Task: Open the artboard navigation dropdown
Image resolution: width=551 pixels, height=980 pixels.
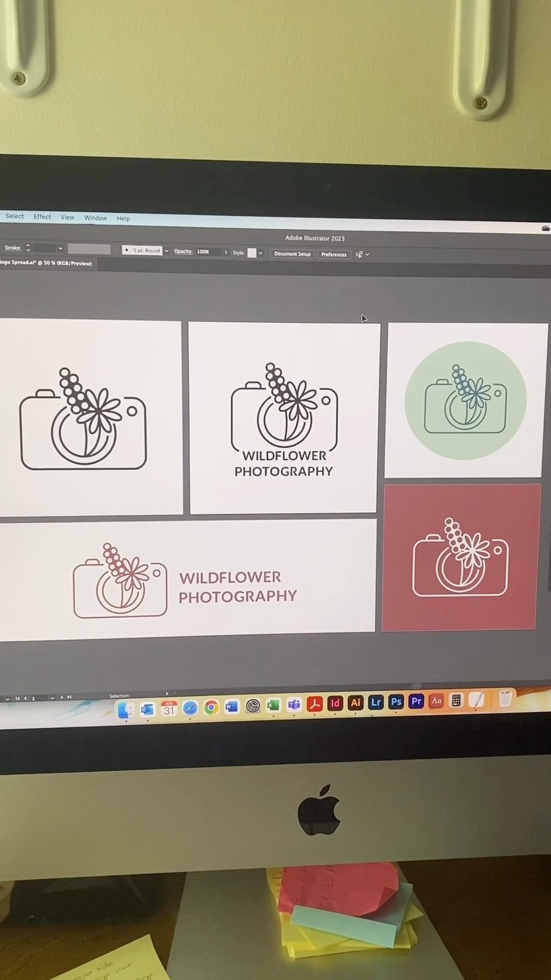Action: pyautogui.click(x=53, y=697)
